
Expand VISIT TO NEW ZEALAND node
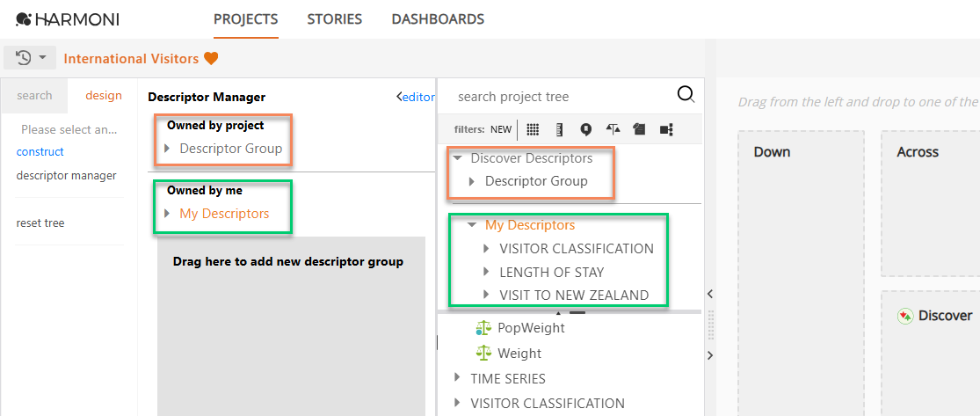487,296
